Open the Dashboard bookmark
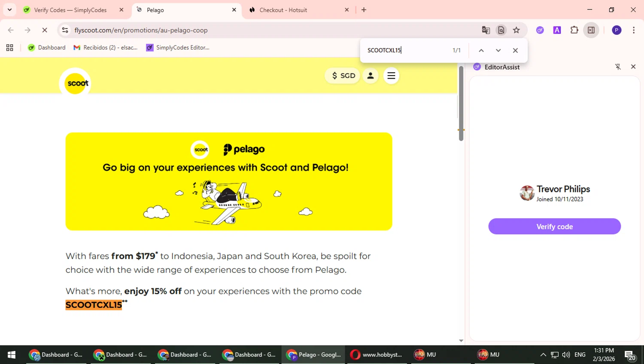The image size is (644, 364). (47, 48)
